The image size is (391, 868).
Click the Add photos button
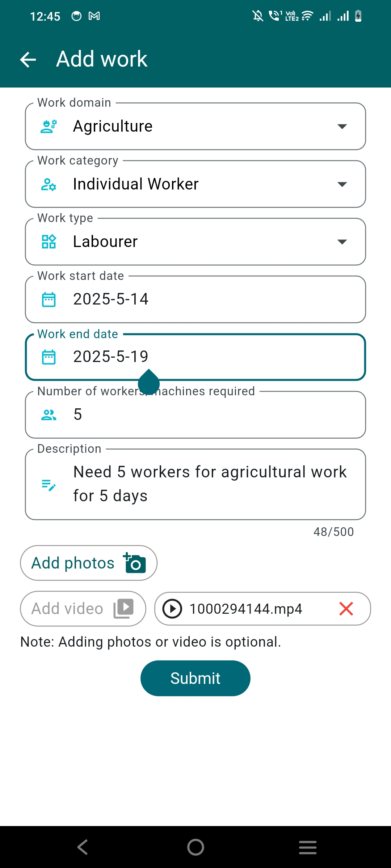(89, 563)
